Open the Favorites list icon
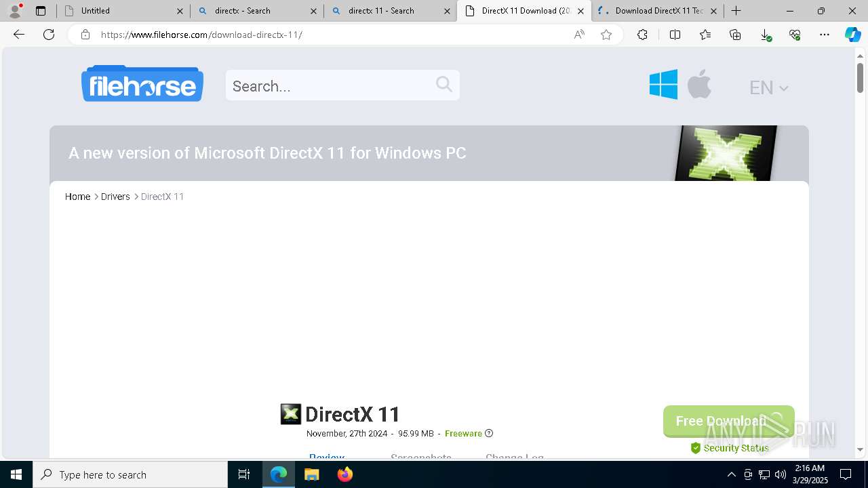This screenshot has width=868, height=488. click(705, 35)
